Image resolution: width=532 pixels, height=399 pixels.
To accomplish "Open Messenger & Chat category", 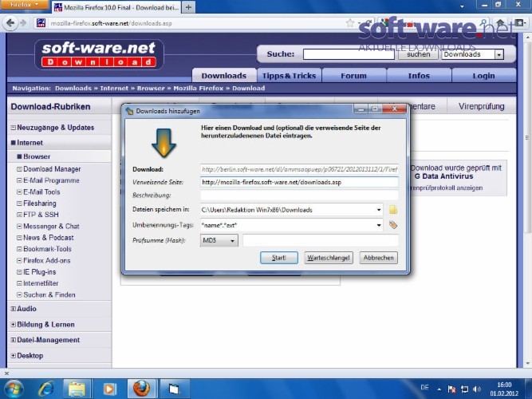I will (51, 226).
